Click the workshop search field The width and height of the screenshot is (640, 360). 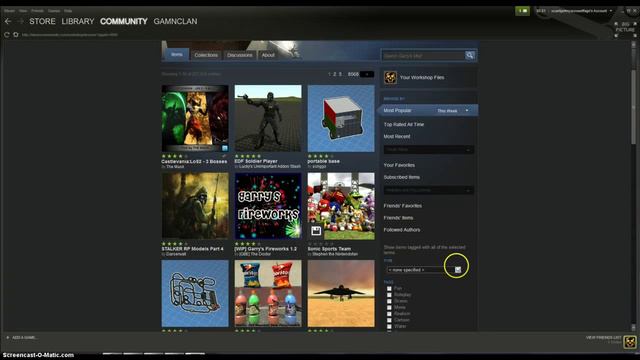[x=423, y=56]
